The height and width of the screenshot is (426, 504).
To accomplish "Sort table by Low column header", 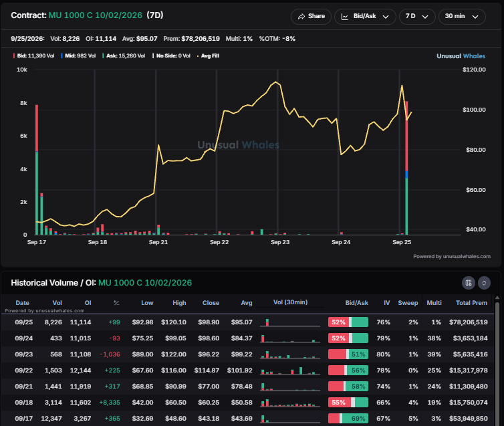I will click(x=147, y=302).
